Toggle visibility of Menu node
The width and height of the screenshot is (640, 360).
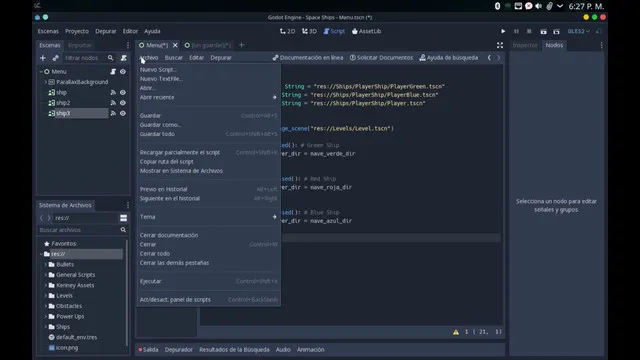[x=123, y=71]
